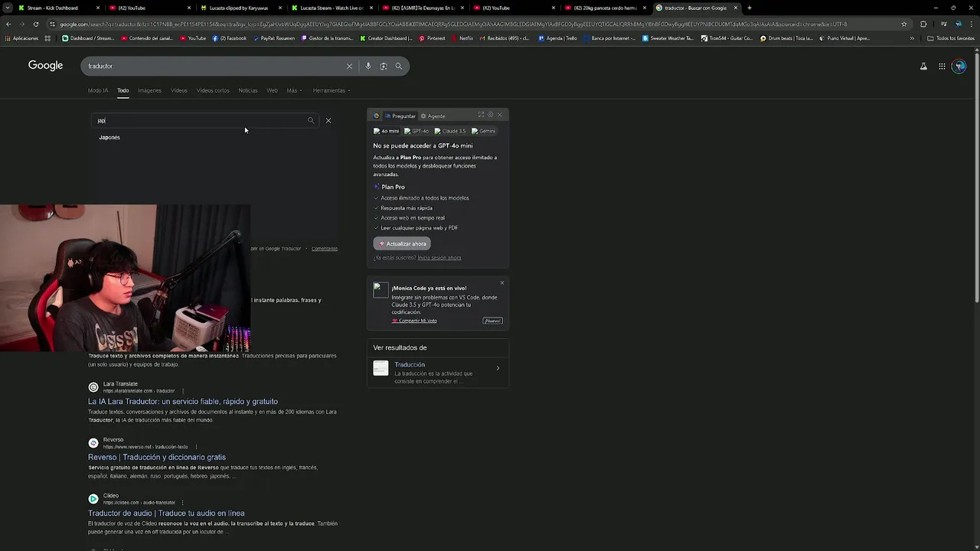The width and height of the screenshot is (980, 551).
Task: Open the Chrome tab search dropdown
Action: [x=8, y=8]
